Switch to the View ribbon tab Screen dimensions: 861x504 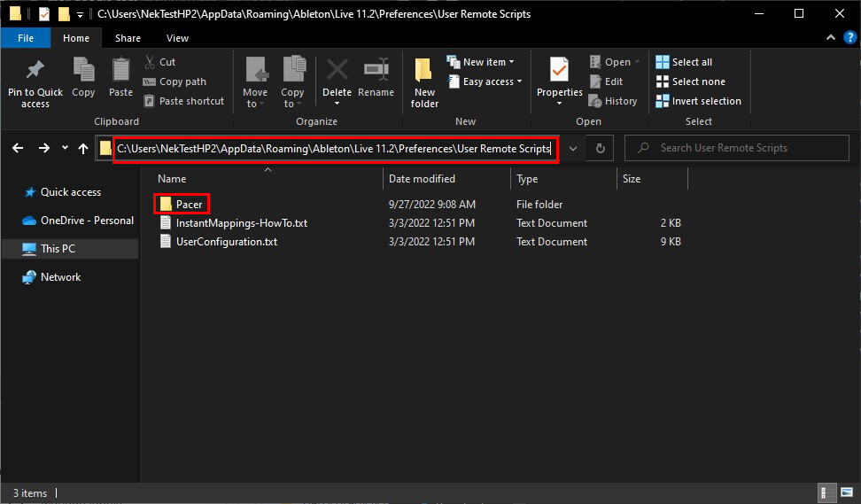pos(177,38)
